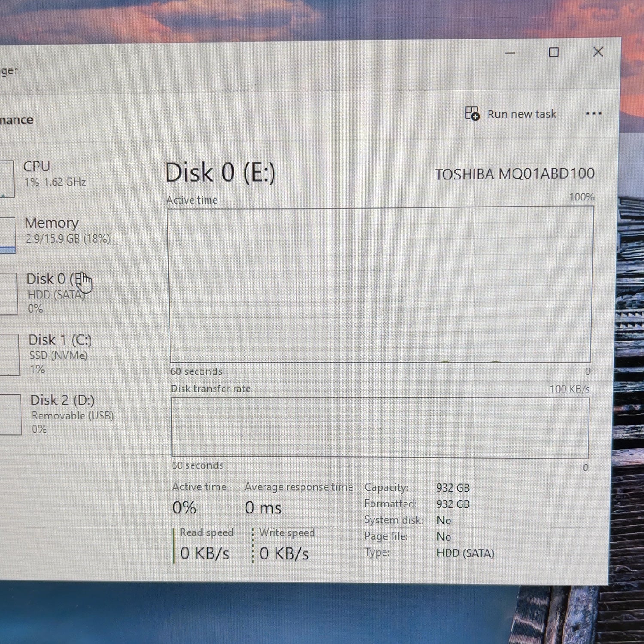Click the 1% 1.62 GHz CPU usage text
644x644 pixels.
pyautogui.click(x=55, y=182)
